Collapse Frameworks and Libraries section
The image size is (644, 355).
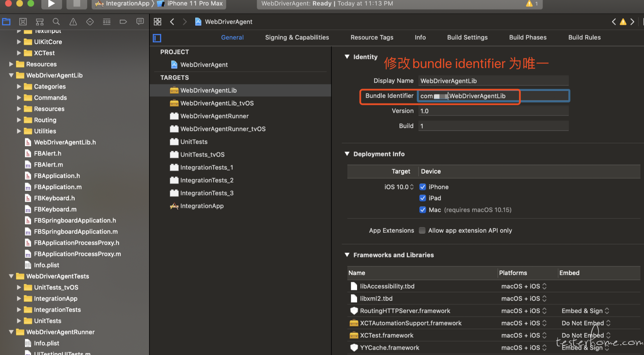(x=347, y=255)
